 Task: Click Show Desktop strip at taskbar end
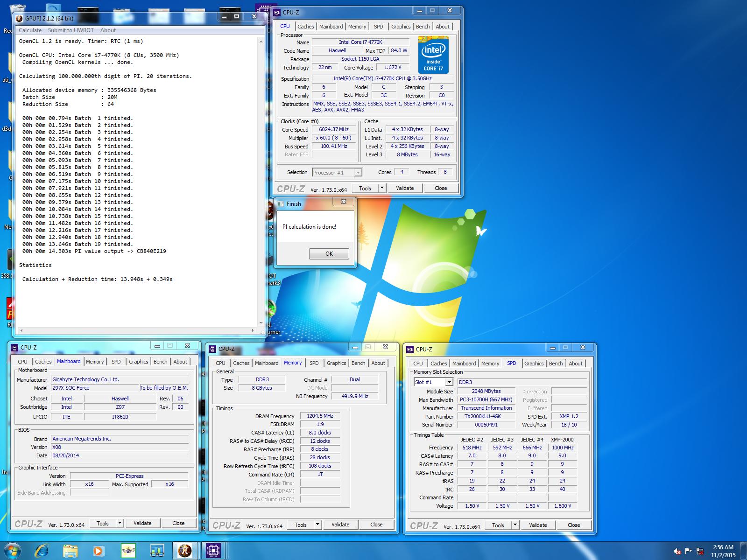point(744,551)
